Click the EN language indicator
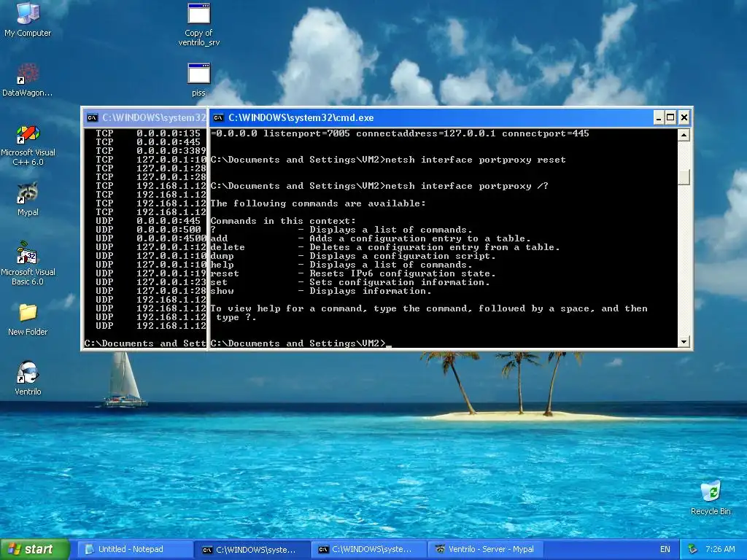Screen dimensions: 747x560 coord(665,549)
